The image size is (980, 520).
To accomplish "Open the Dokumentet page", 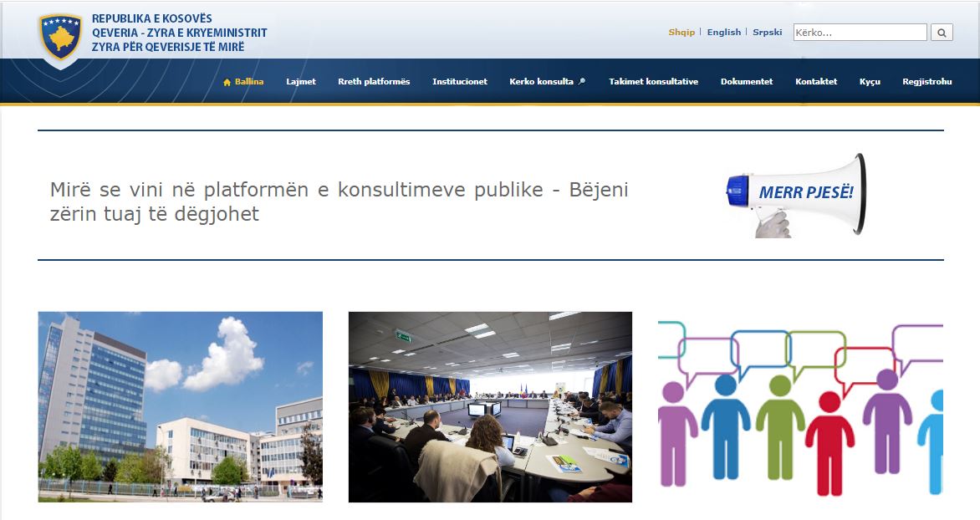I will coord(748,81).
